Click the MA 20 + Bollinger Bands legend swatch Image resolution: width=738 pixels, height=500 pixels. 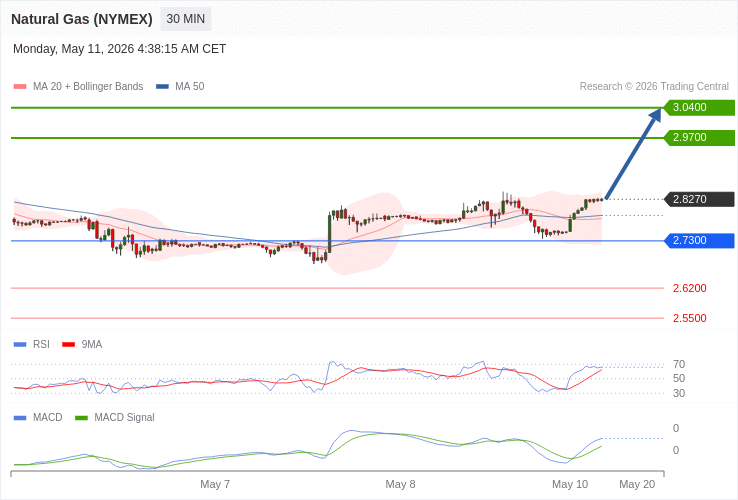[20, 87]
